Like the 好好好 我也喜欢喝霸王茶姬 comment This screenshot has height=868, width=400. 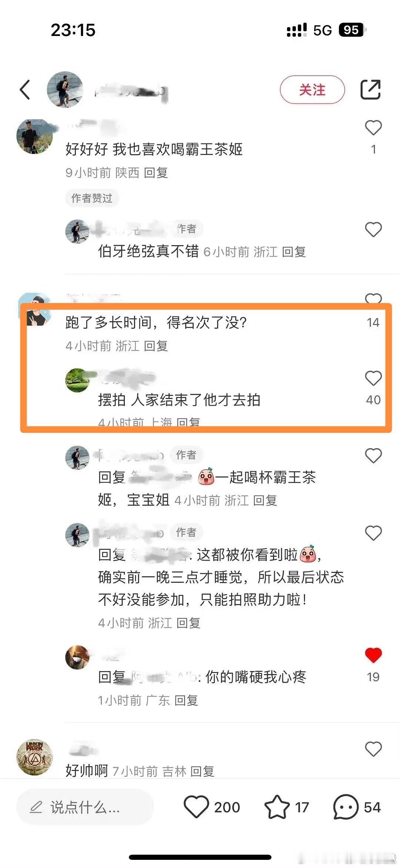(373, 128)
